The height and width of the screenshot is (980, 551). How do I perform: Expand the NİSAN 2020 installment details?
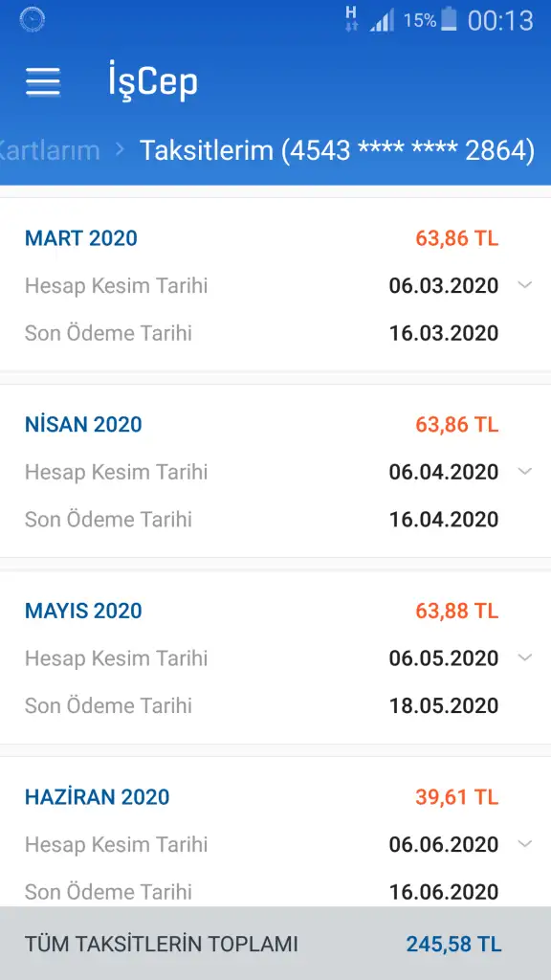tap(525, 471)
